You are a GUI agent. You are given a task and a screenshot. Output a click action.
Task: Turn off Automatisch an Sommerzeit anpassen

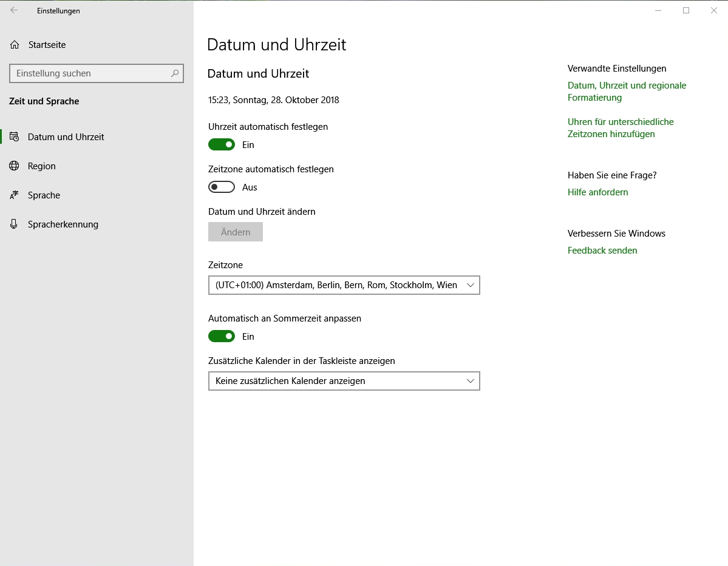point(222,336)
